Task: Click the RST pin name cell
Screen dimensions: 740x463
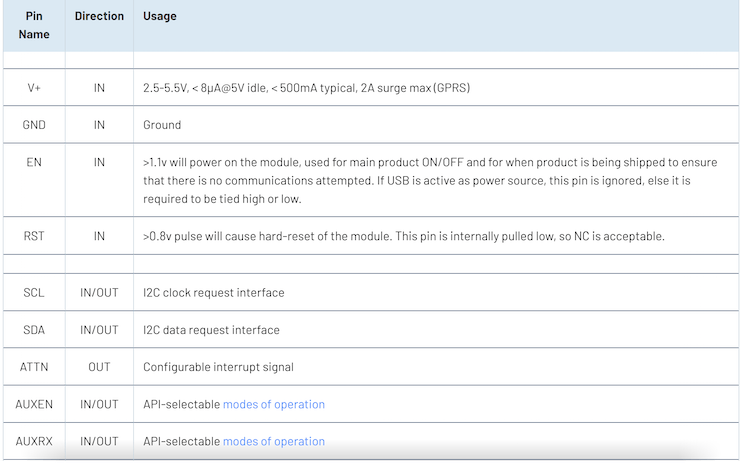Action: (x=33, y=236)
